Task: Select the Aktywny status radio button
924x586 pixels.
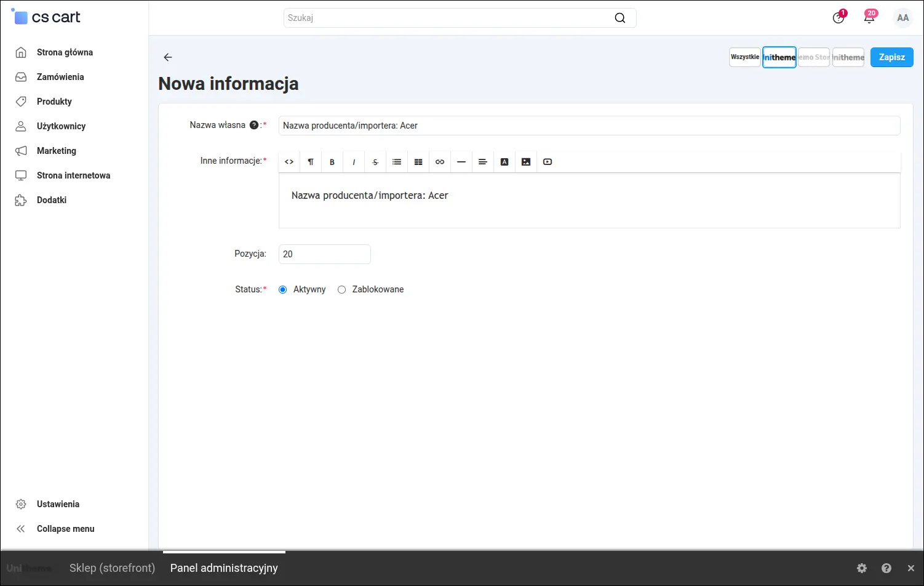Action: point(283,289)
